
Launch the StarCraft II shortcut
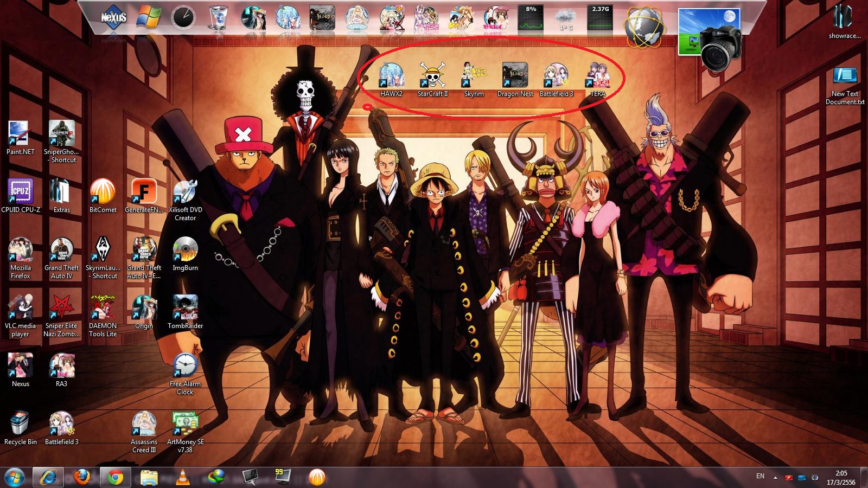tap(432, 80)
